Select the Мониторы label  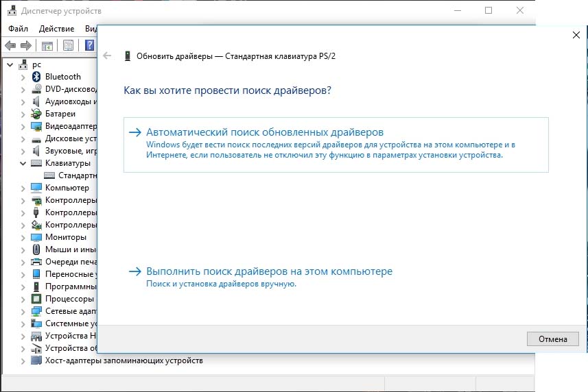point(66,237)
